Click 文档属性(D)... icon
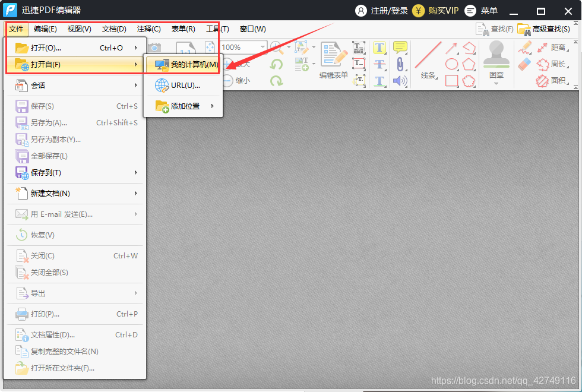This screenshot has height=392, width=582. 22,335
